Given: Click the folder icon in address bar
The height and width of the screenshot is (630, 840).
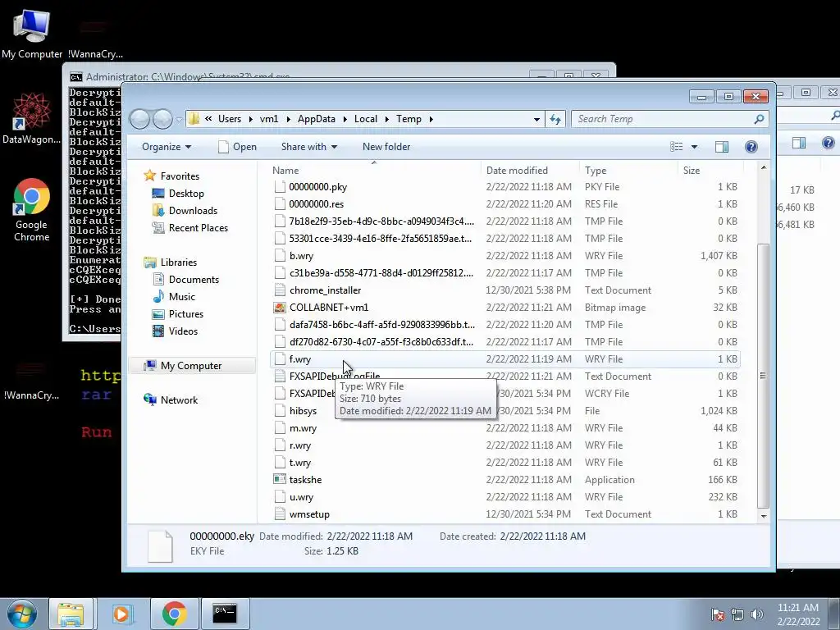Looking at the screenshot, I should (x=194, y=119).
